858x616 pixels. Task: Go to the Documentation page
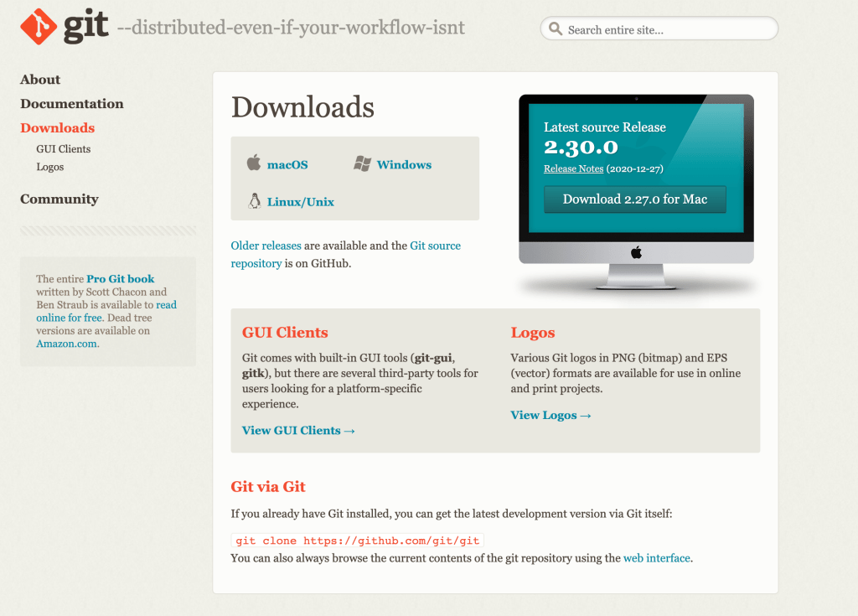point(72,104)
